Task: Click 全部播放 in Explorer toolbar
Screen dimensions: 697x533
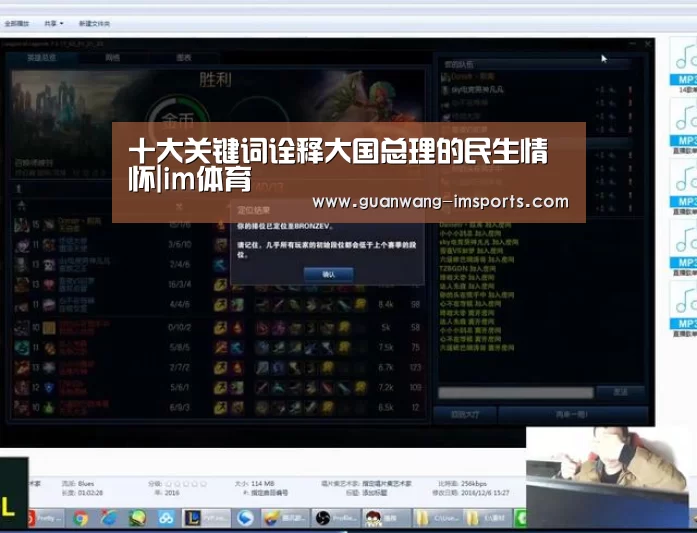Action: point(16,24)
